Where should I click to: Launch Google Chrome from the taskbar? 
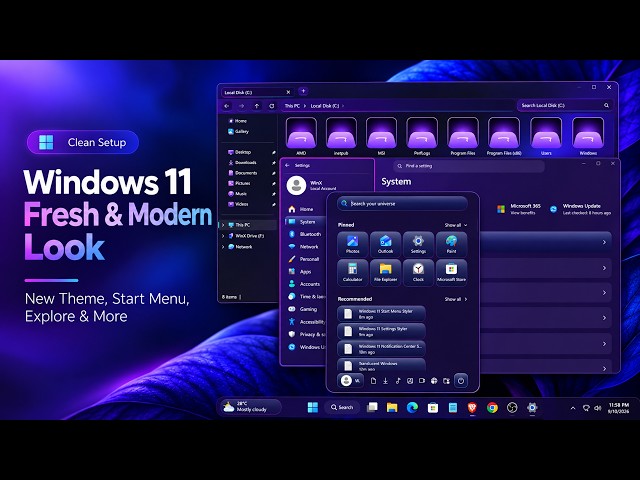tap(492, 407)
